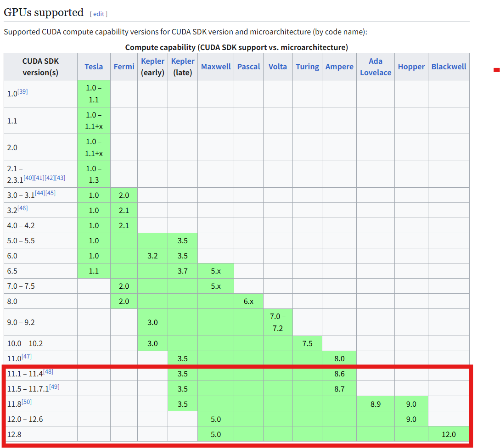Open the Ada Lovelace header link
This screenshot has height=448, width=500.
376,67
